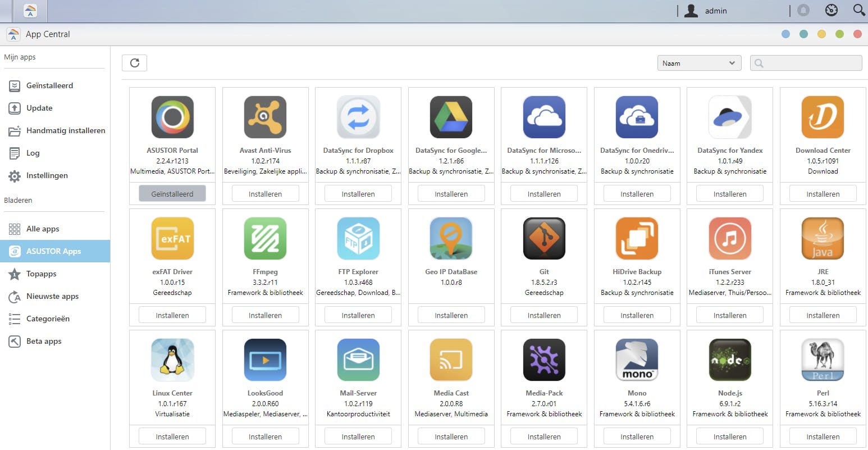Install the Git app
This screenshot has width=868, height=450.
544,315
